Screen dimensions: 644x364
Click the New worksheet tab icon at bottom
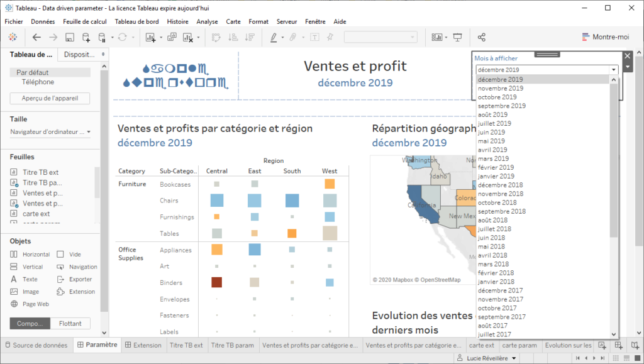(602, 345)
